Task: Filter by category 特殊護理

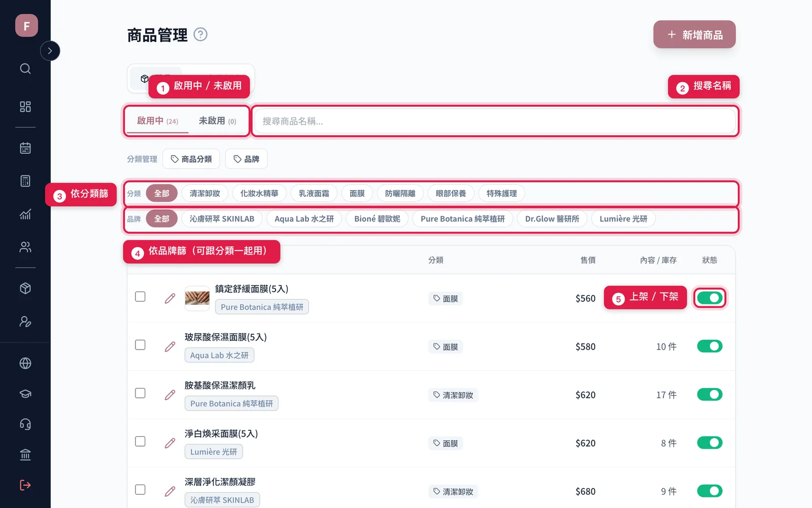Action: [x=501, y=194]
